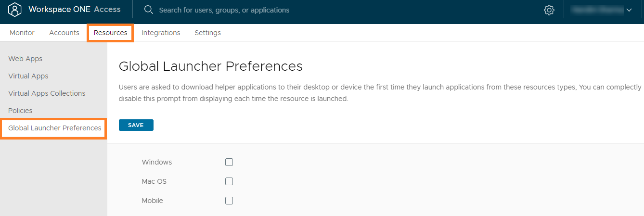
Task: Click the Mac OS label text
Action: tap(154, 181)
